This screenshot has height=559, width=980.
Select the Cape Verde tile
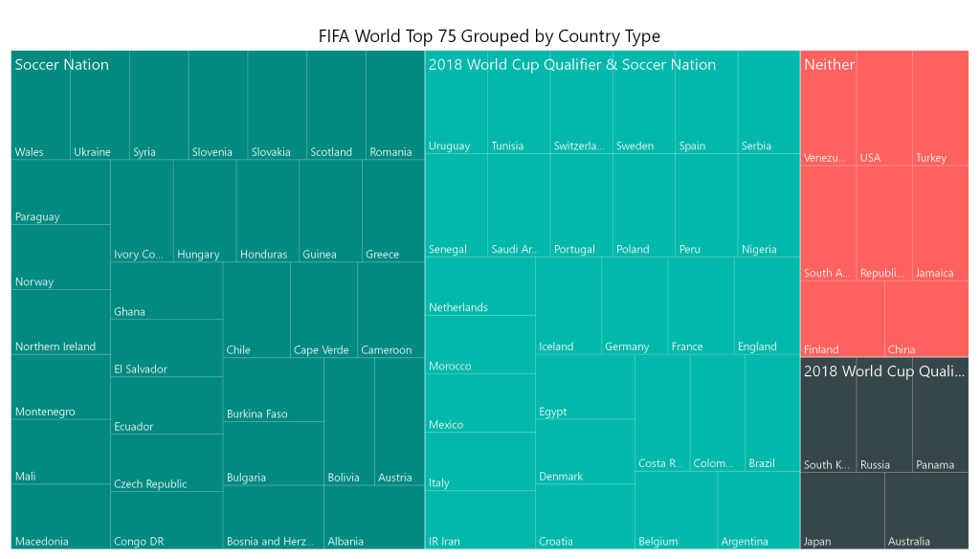point(323,310)
